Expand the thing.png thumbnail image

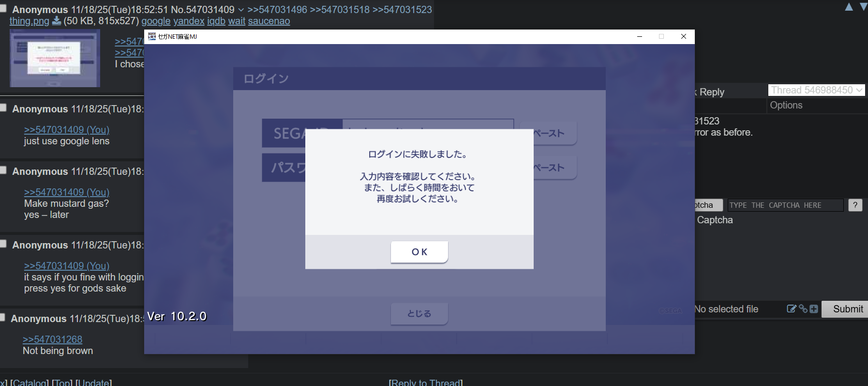pyautogui.click(x=55, y=58)
